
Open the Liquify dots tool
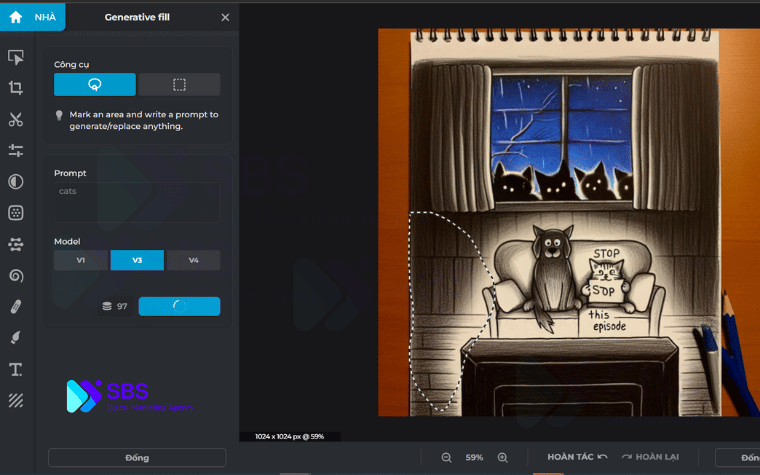point(16,244)
